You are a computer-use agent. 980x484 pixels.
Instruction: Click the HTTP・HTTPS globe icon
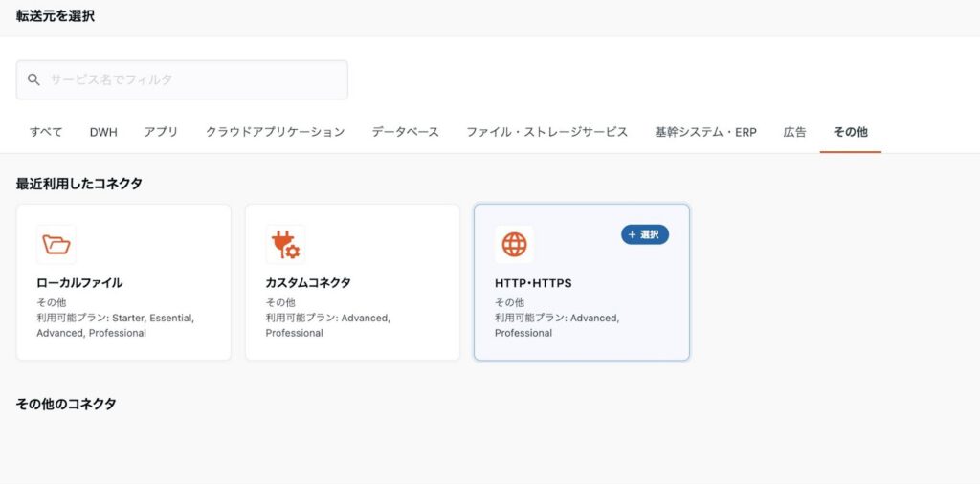click(x=514, y=245)
